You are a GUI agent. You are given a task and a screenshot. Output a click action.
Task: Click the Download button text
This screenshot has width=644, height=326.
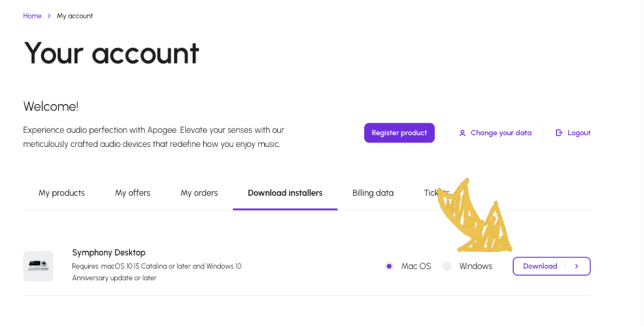(540, 266)
